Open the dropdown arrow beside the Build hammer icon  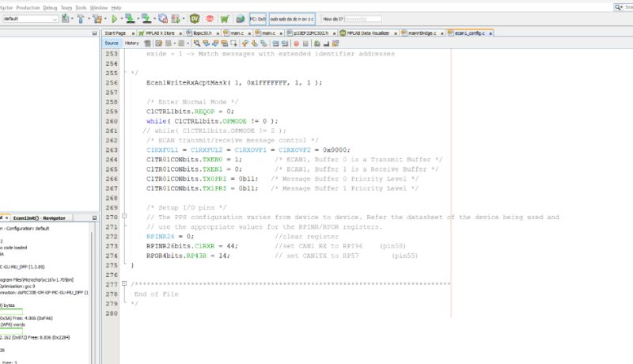[x=89, y=19]
